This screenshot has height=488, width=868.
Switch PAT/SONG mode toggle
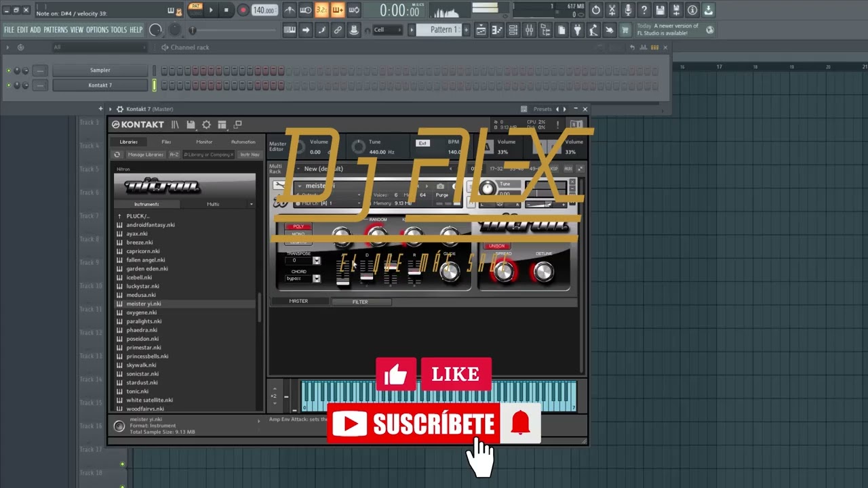pyautogui.click(x=195, y=10)
